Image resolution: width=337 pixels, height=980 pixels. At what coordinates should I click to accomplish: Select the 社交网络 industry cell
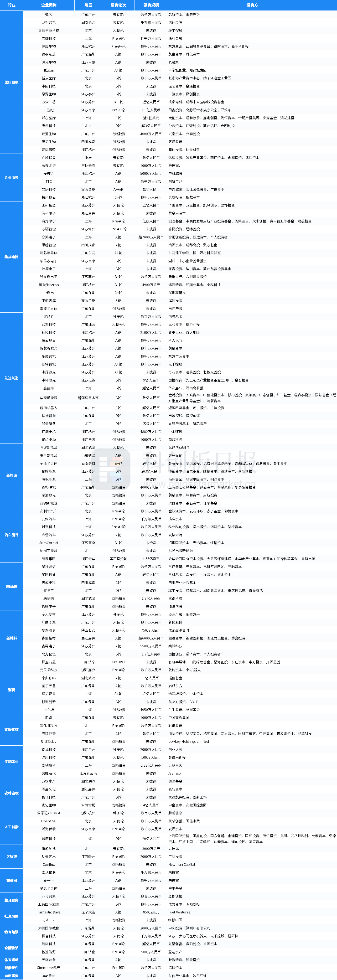coord(11,917)
